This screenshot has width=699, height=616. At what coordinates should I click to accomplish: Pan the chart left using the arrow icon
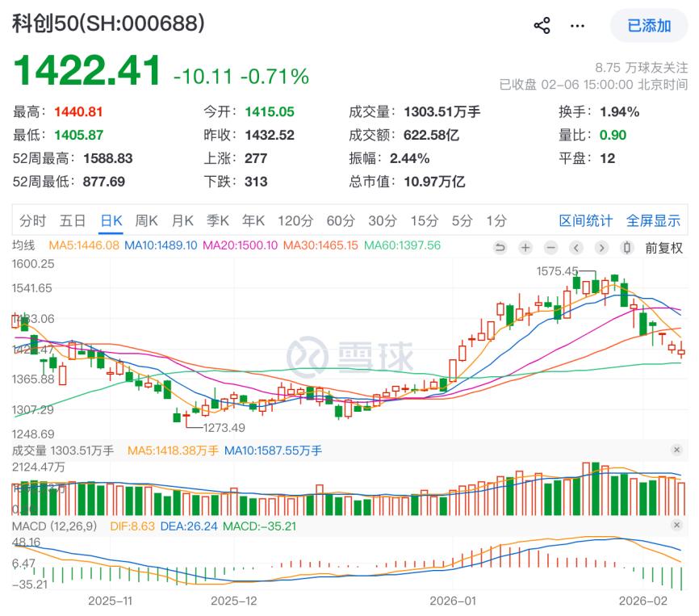tap(576, 247)
